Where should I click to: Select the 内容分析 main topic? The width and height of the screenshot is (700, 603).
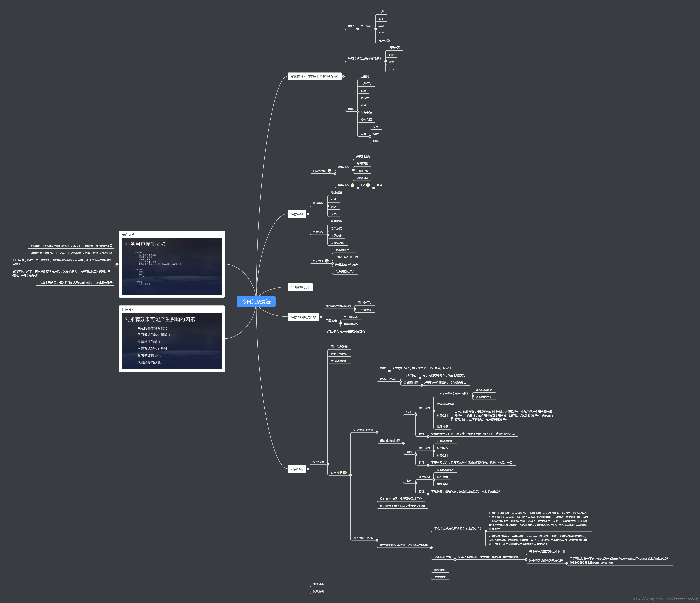(x=297, y=469)
